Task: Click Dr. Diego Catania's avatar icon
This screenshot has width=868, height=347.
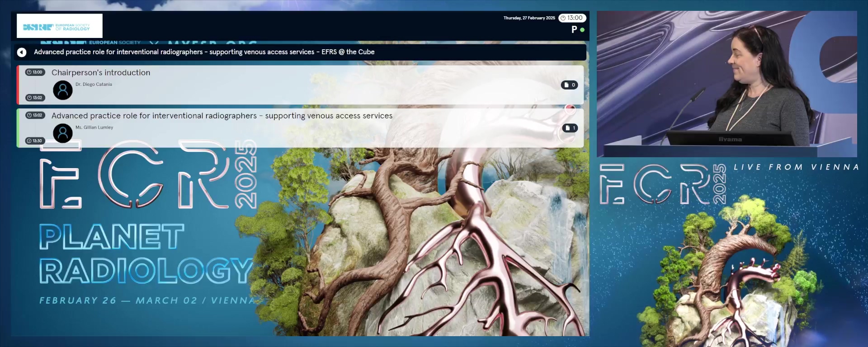Action: click(x=63, y=90)
